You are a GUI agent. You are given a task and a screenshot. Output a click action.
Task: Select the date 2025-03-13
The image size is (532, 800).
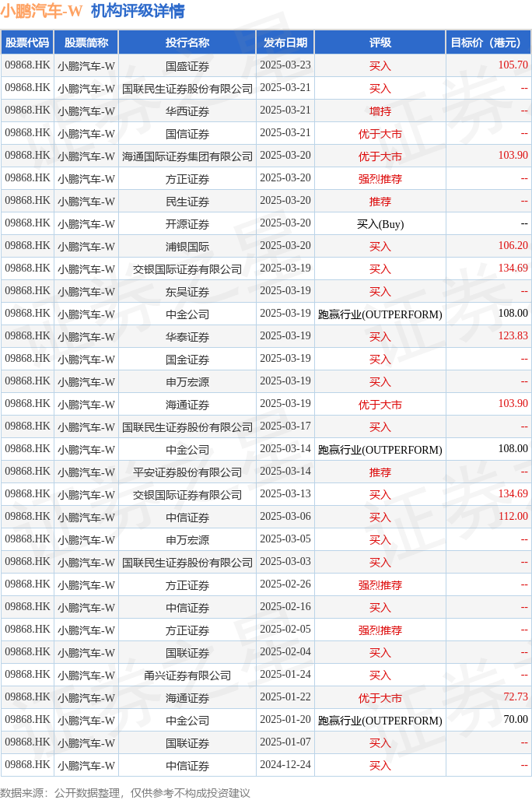pos(285,494)
